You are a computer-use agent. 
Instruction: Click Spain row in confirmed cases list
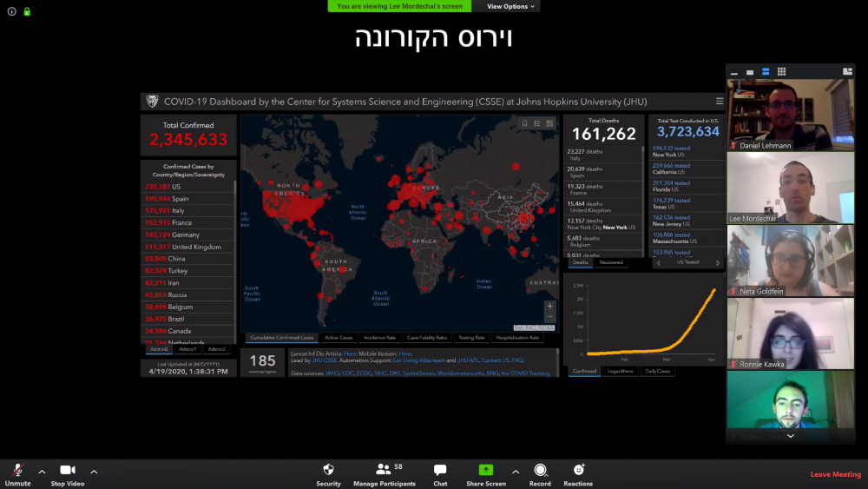[188, 199]
